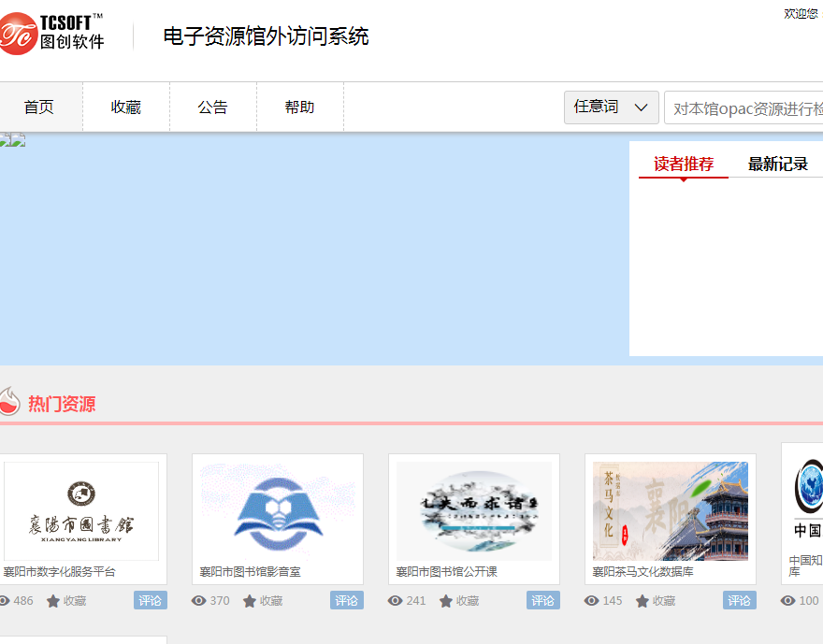
Task: Click the 486 view count
Action: [x=23, y=600]
